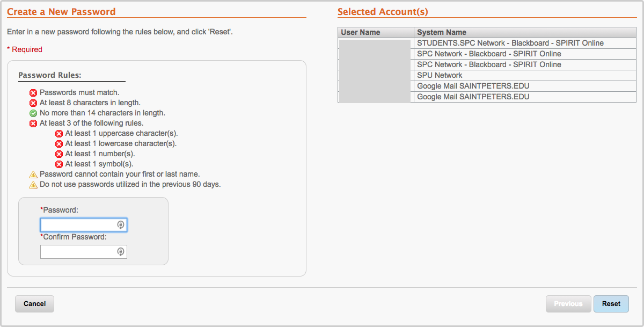Click the Cancel button

(x=34, y=304)
